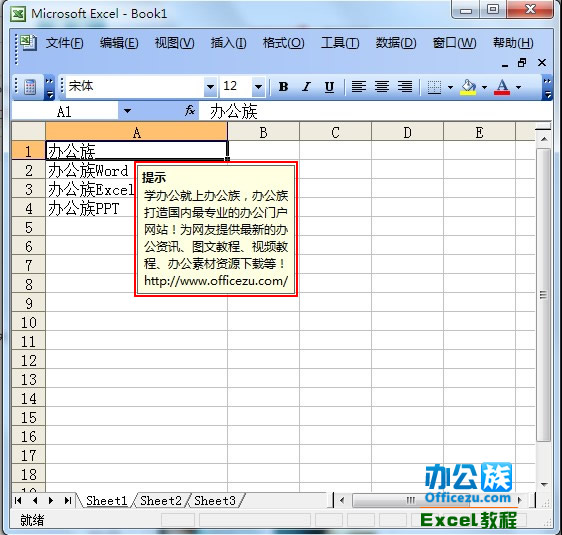Open the 格式(O) menu
The height and width of the screenshot is (535, 562).
(284, 43)
